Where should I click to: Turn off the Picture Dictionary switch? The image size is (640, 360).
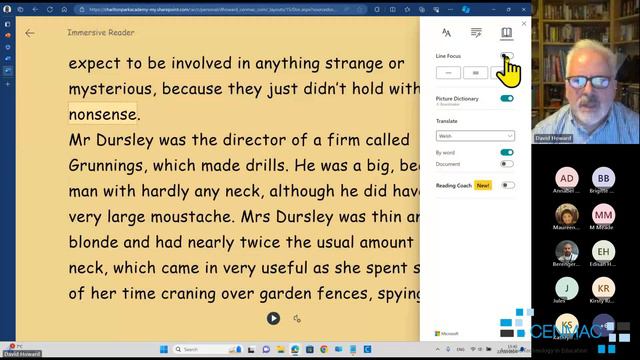[x=507, y=98]
